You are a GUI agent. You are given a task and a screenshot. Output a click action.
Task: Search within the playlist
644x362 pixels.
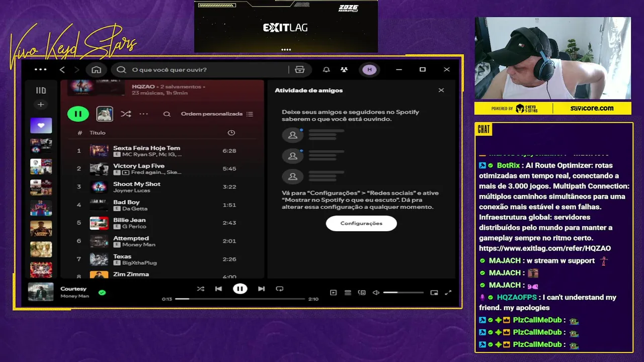[167, 114]
